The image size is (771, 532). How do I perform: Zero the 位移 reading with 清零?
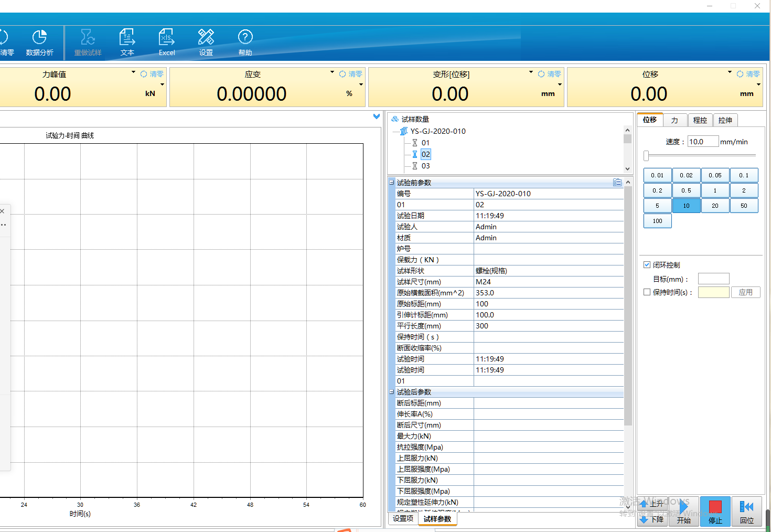pyautogui.click(x=748, y=74)
